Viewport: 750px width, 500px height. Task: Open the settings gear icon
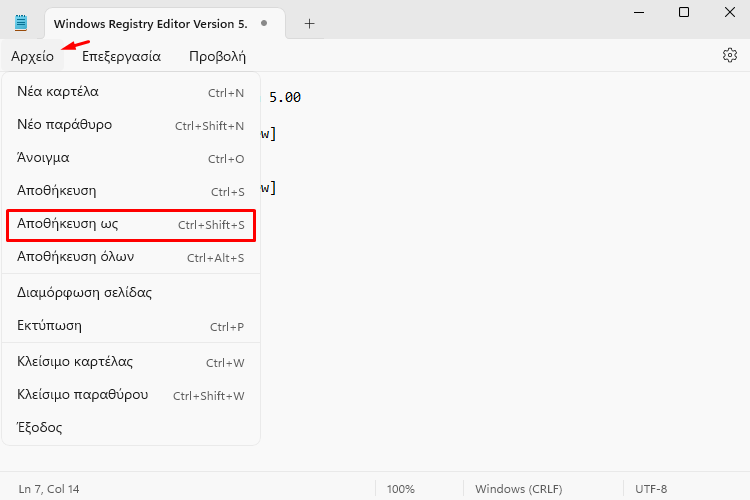point(729,56)
